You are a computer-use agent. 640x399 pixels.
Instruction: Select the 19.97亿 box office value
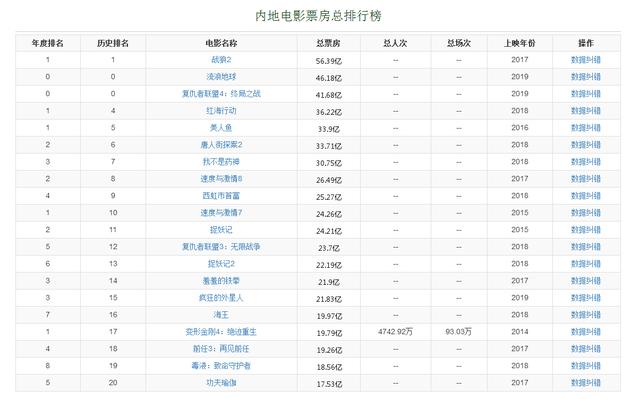pyautogui.click(x=329, y=316)
